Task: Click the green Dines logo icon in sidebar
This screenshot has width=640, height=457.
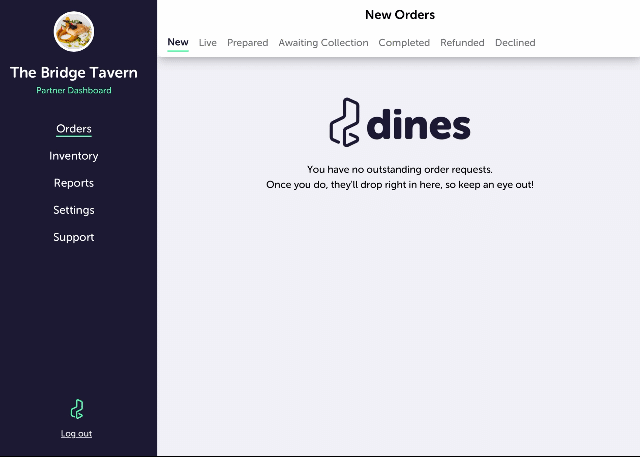Action: pos(77,409)
